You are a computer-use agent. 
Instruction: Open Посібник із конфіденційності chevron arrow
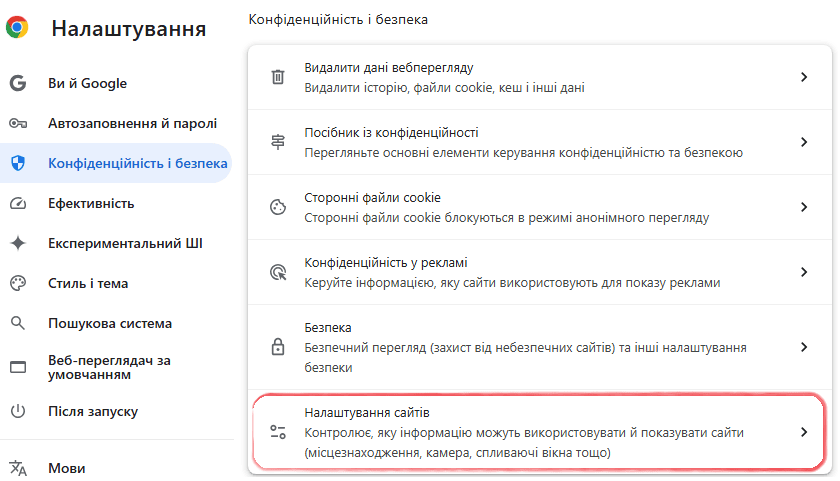click(x=804, y=142)
